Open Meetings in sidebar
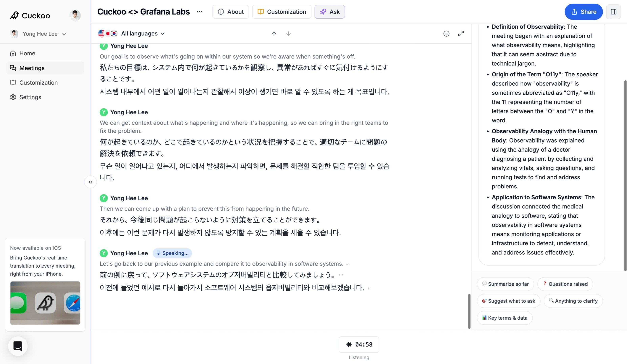Screen dimensions: 627x364 point(45,68)
